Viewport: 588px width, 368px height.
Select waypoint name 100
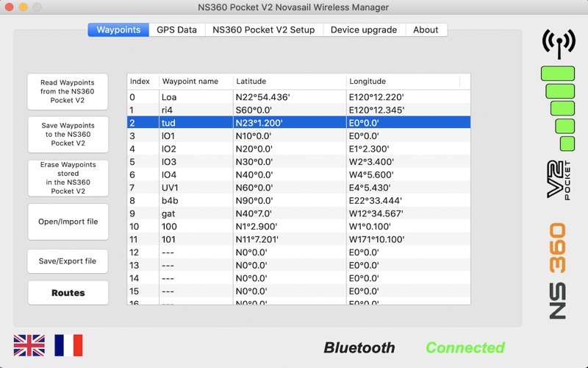(169, 227)
